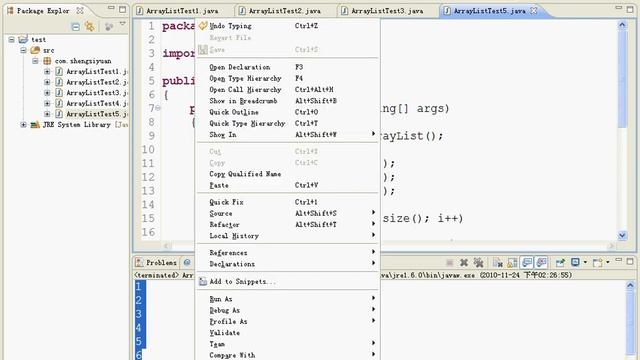The width and height of the screenshot is (640, 360).
Task: Click the src folder icon
Action: pyautogui.click(x=36, y=50)
